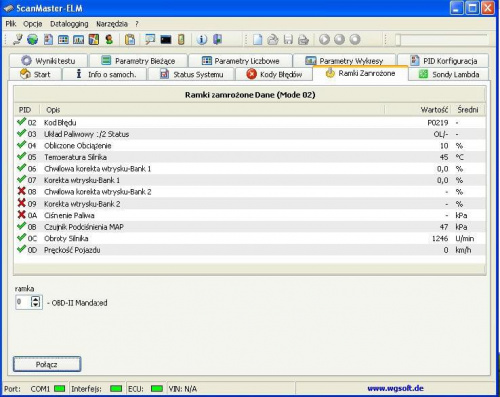500x397 pixels.
Task: Click the clipboard toolbar icon
Action: coord(130,39)
